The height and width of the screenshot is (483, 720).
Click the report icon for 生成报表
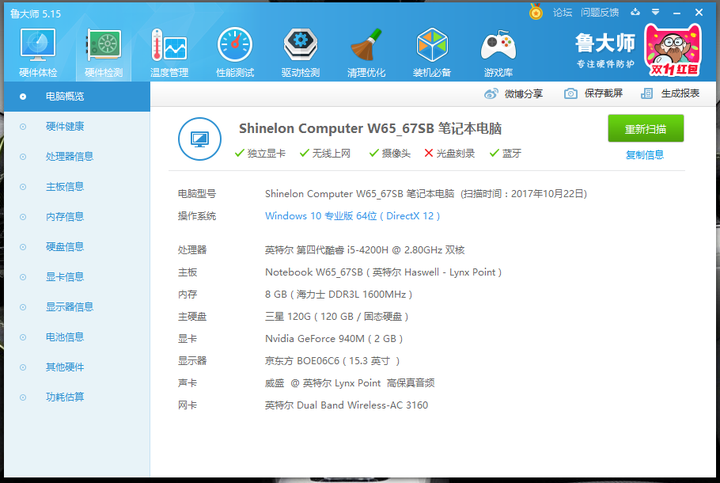pyautogui.click(x=647, y=94)
